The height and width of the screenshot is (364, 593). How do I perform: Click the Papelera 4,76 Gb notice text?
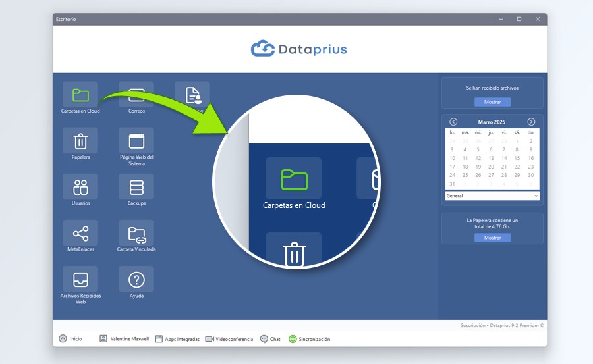coord(492,223)
